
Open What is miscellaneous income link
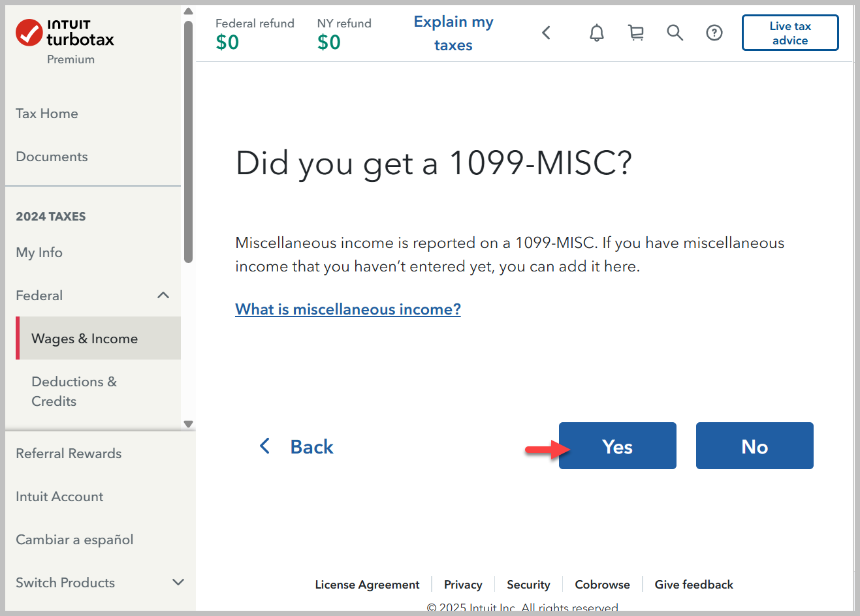coord(348,309)
